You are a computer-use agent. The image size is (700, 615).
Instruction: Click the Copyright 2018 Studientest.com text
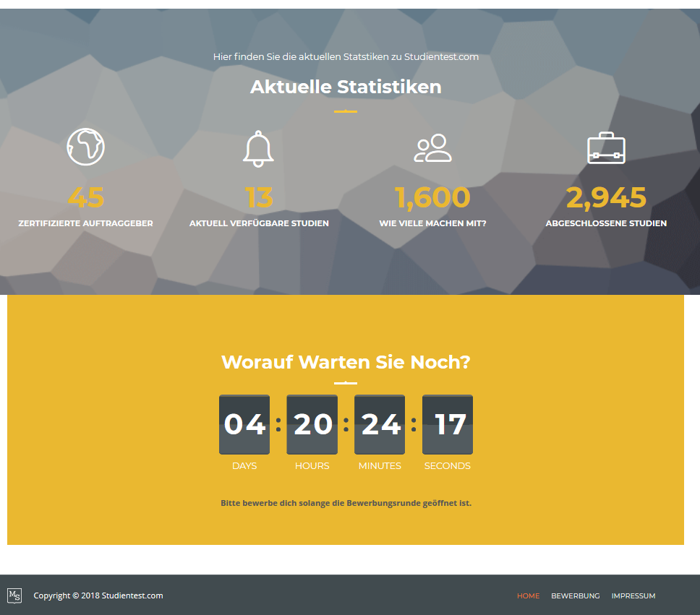98,595
